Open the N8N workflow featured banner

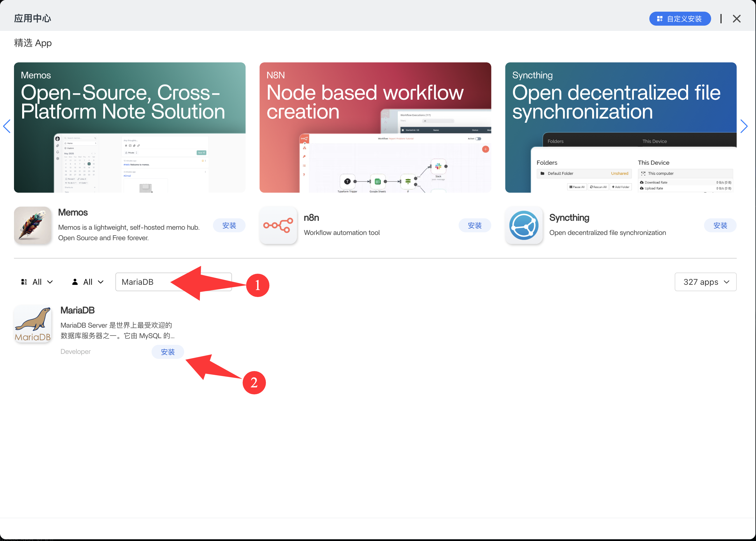[375, 127]
